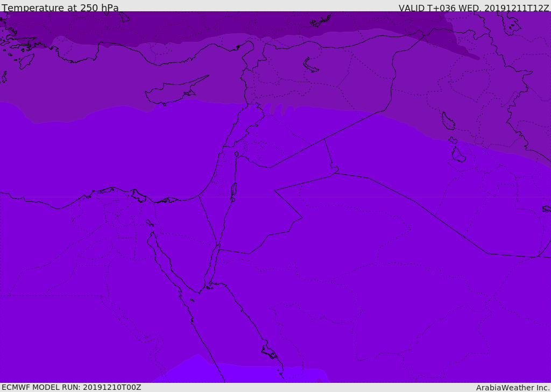Image resolution: width=551 pixels, height=392 pixels.
Task: Click the 'Temperature at 250 hPa' title
Action: [x=60, y=8]
